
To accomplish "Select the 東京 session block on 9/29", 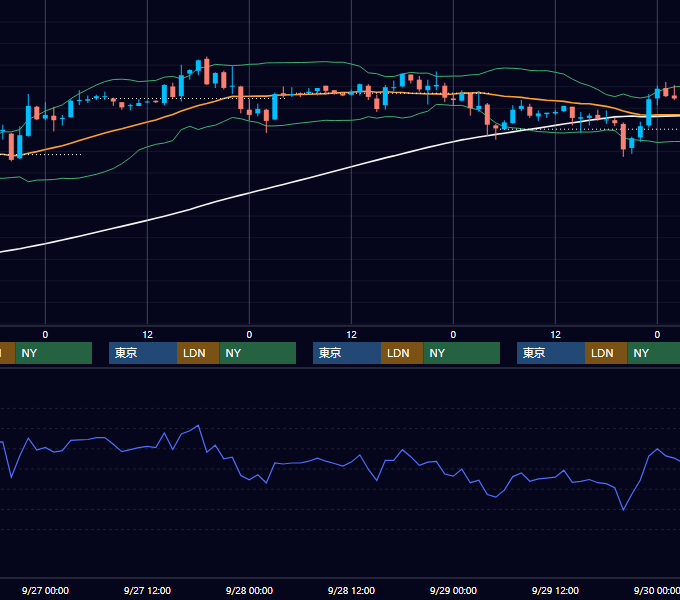I will [551, 353].
